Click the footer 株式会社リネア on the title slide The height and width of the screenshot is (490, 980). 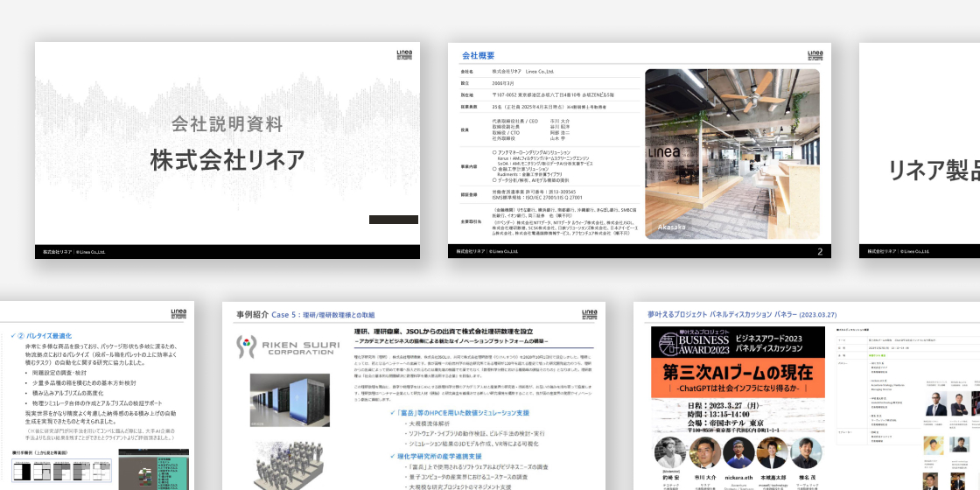point(57,252)
